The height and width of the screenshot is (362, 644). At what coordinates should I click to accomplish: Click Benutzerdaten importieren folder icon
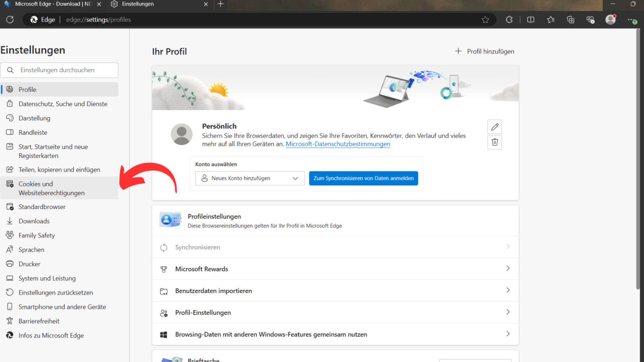(164, 291)
